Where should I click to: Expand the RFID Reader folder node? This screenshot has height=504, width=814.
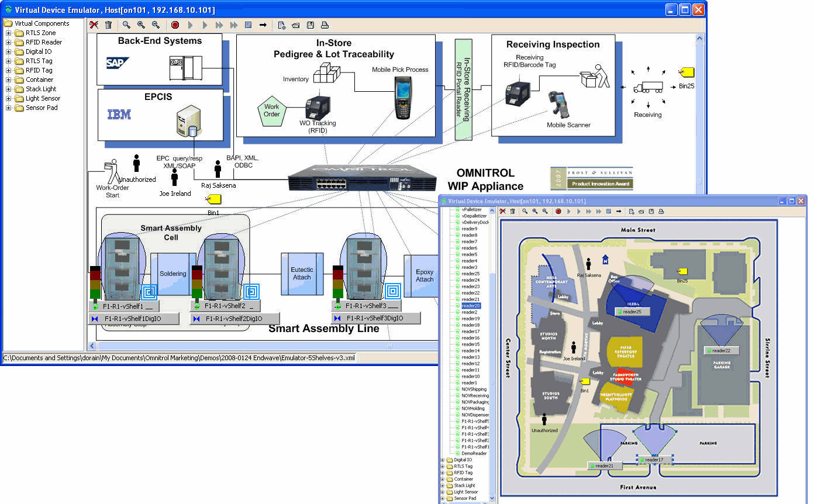[9, 42]
